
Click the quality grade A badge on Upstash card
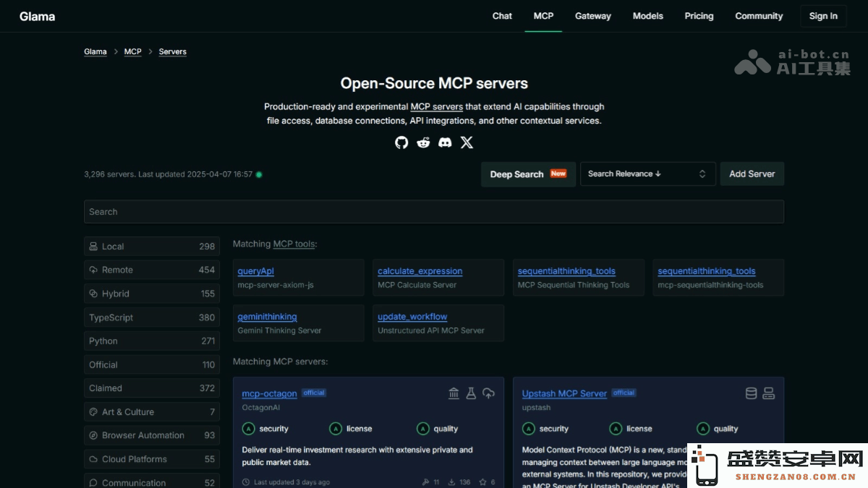coord(702,429)
